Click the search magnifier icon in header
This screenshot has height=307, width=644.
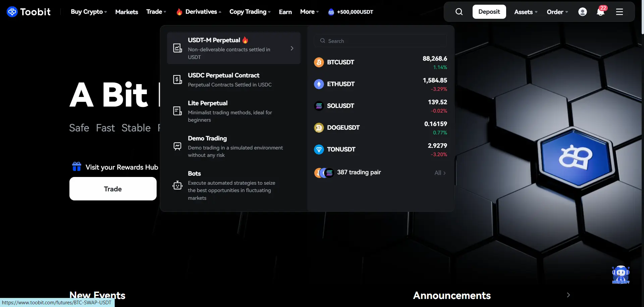point(459,12)
